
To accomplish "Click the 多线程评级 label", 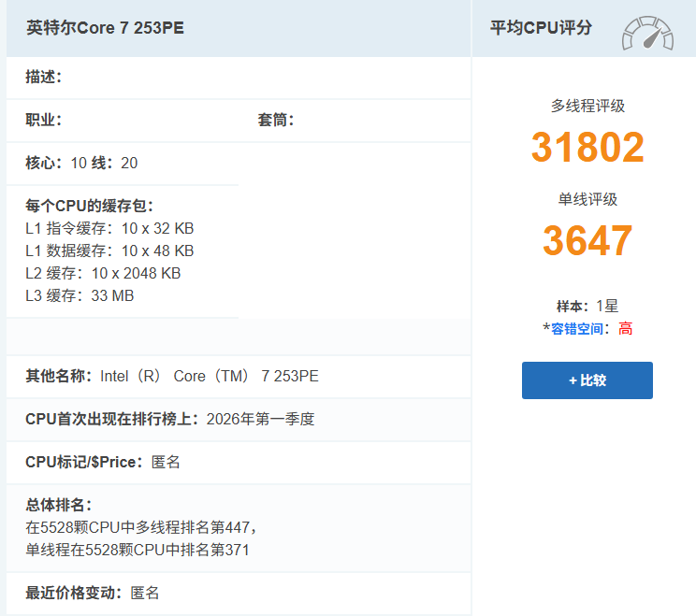I will 587,107.
